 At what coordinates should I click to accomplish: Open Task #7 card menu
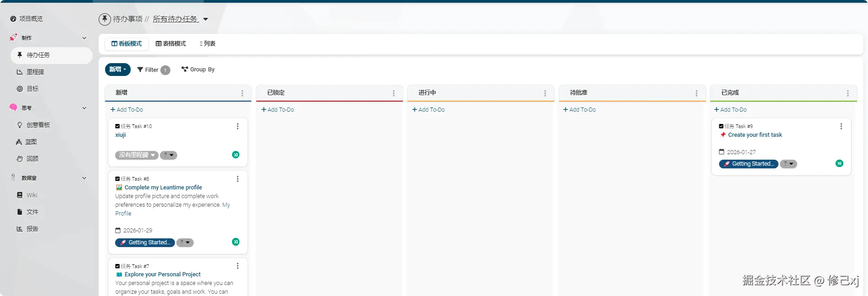(238, 266)
